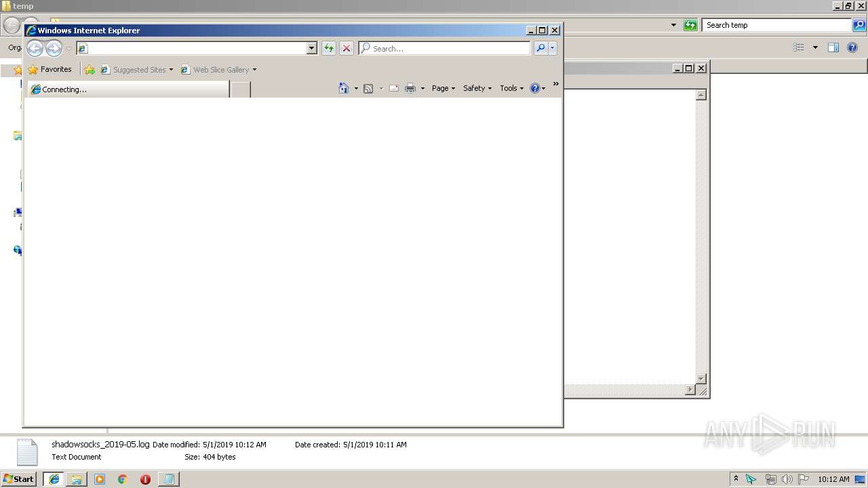Switch to the Notepad taskbar button

[168, 479]
